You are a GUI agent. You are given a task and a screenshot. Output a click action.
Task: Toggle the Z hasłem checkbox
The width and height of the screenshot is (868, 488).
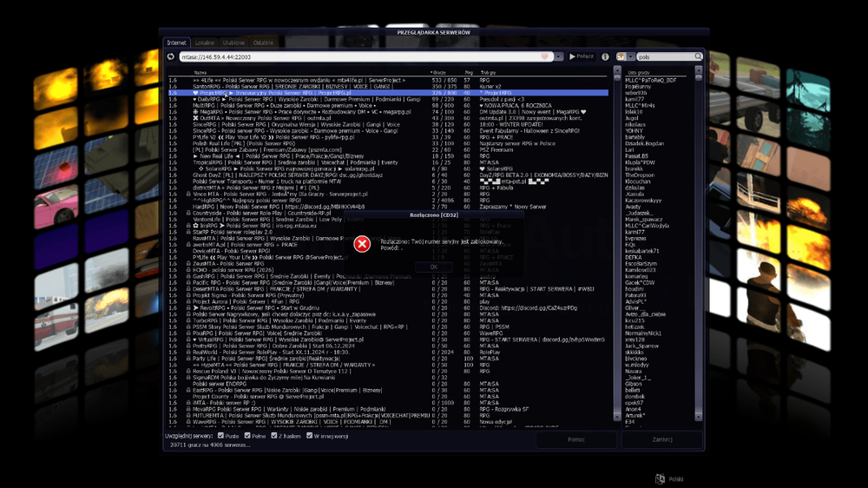(x=274, y=436)
